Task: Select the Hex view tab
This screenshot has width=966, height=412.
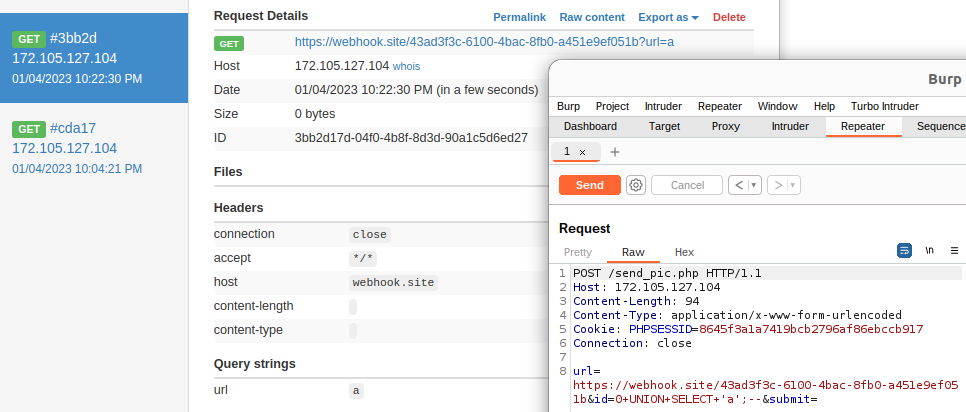Action: click(x=684, y=252)
